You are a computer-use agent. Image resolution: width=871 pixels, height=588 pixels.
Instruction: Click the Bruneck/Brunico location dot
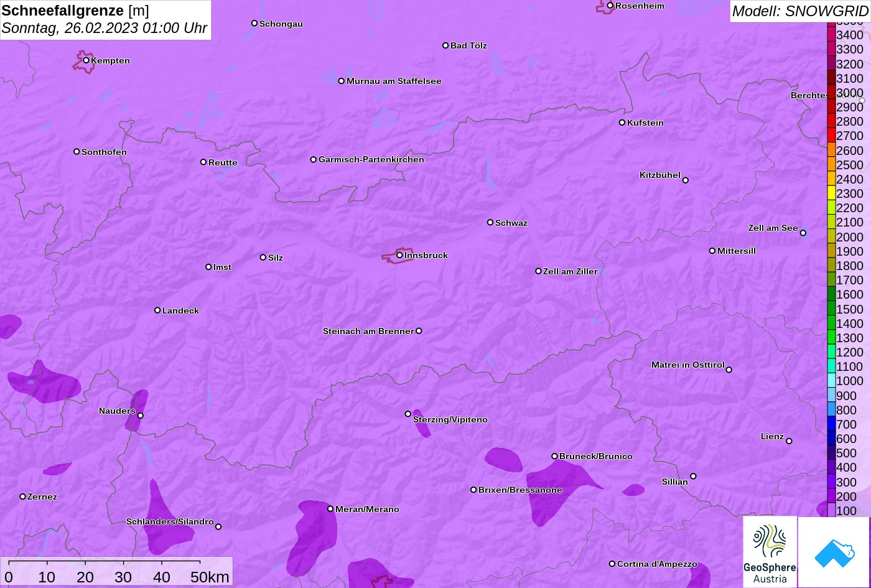pyautogui.click(x=554, y=456)
